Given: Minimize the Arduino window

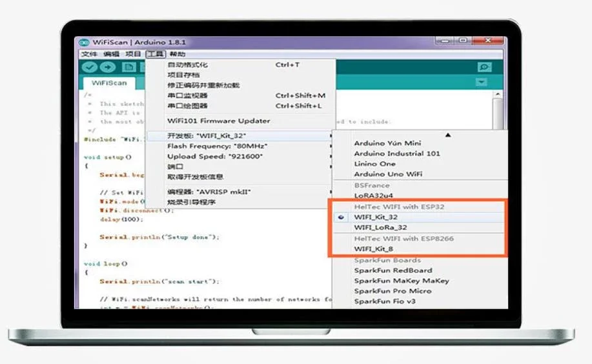Looking at the screenshot, I should point(445,41).
